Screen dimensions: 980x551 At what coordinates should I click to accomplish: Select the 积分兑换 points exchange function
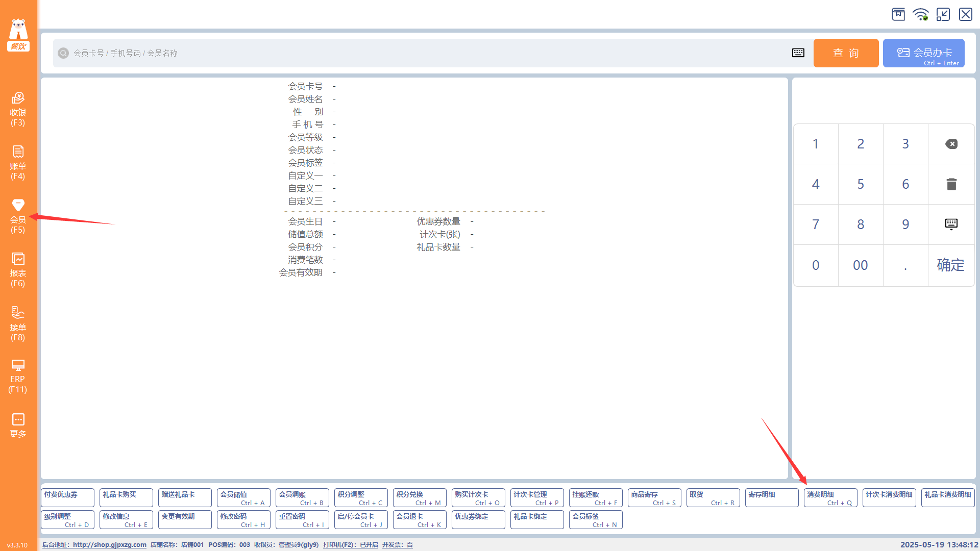pyautogui.click(x=419, y=498)
